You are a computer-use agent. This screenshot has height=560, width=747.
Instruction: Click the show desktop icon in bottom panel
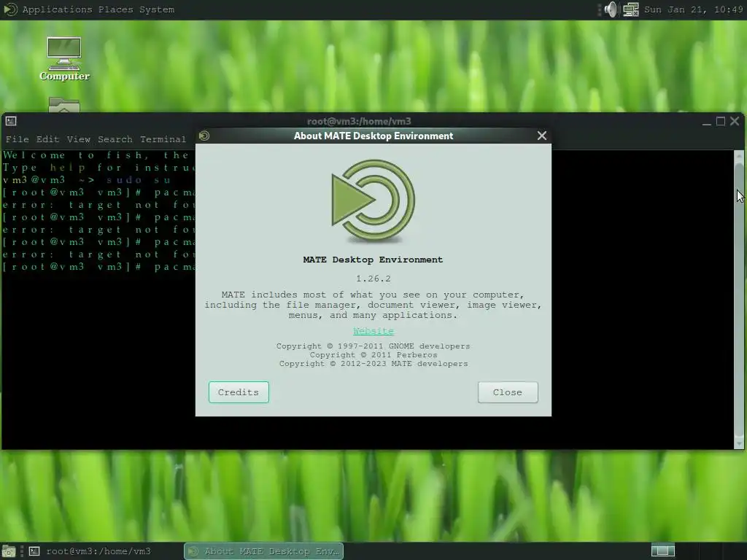pyautogui.click(x=9, y=551)
